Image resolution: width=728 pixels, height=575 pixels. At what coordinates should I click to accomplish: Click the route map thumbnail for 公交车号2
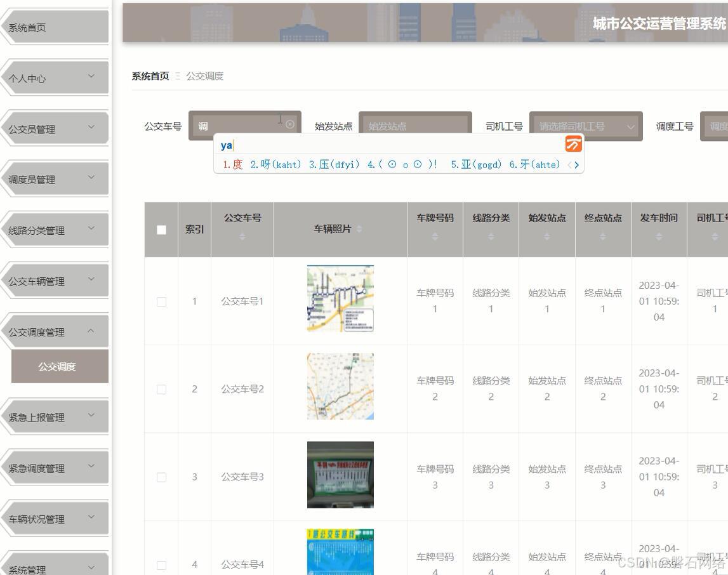point(340,386)
